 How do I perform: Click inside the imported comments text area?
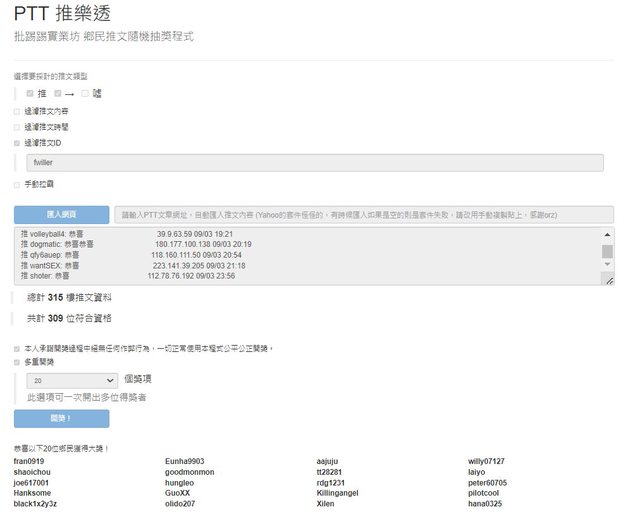coord(300,255)
